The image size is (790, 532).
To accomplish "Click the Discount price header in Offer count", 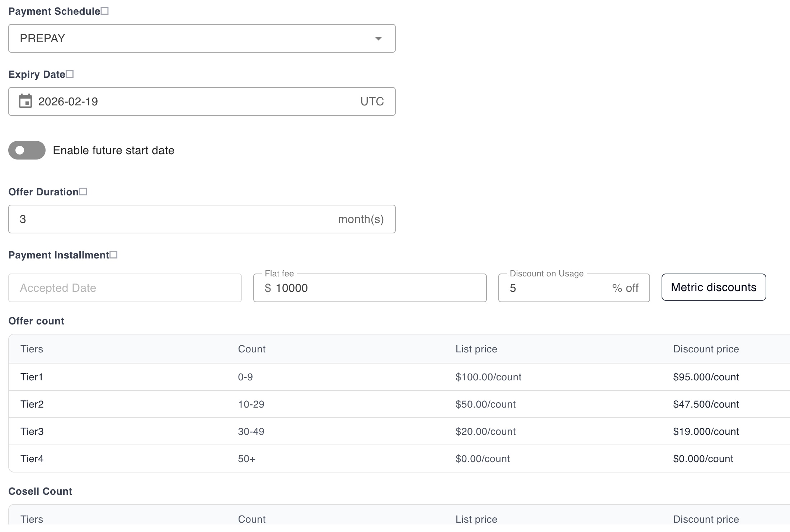I will point(706,348).
